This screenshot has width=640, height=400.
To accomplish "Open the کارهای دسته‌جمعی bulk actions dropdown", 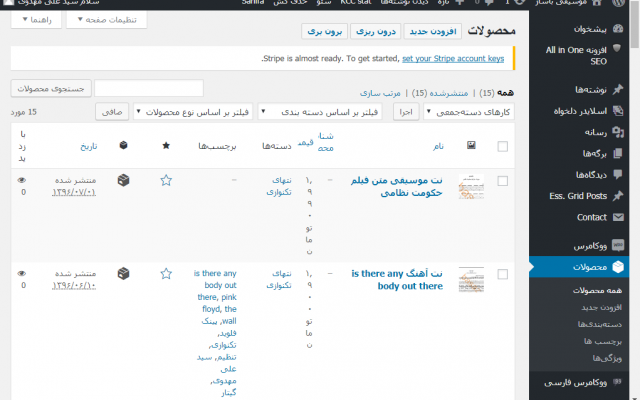I will coord(469,112).
